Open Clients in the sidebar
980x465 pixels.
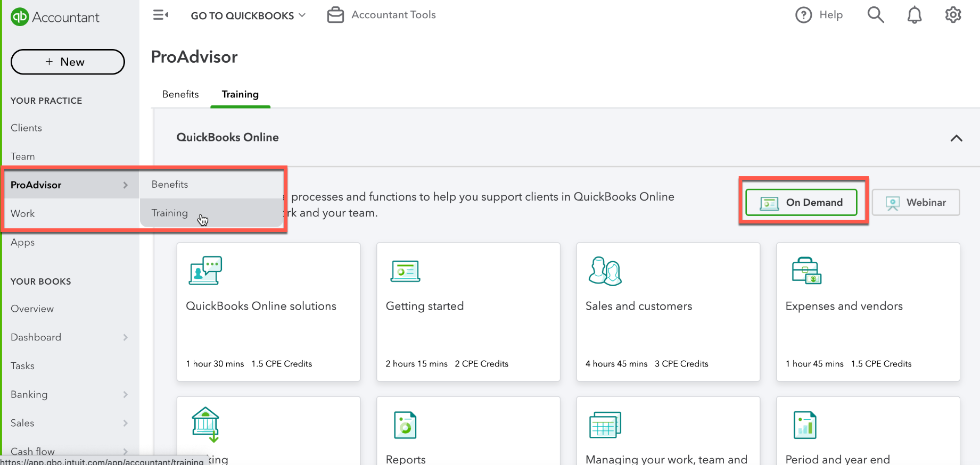tap(26, 128)
